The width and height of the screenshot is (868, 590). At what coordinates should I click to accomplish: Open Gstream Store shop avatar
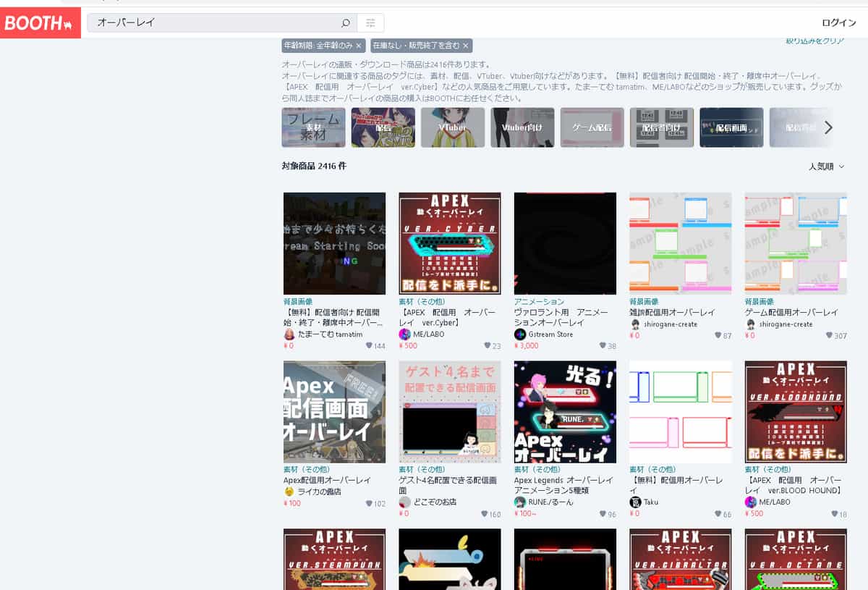click(519, 334)
